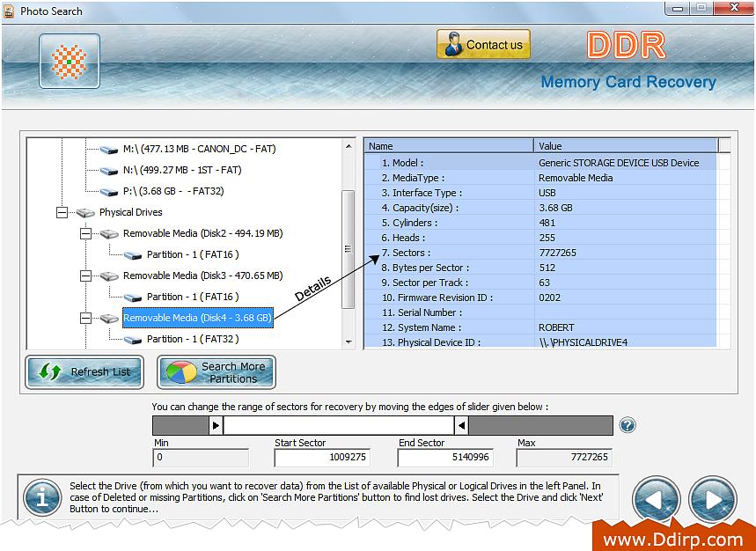Image resolution: width=756 pixels, height=551 pixels.
Task: Select the '2. MediaType :' row
Action: [x=540, y=178]
